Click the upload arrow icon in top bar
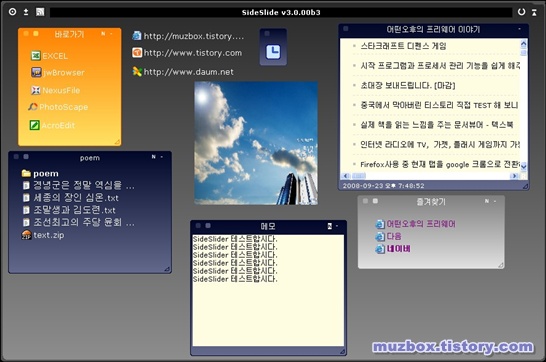The height and width of the screenshot is (362, 546). point(26,12)
